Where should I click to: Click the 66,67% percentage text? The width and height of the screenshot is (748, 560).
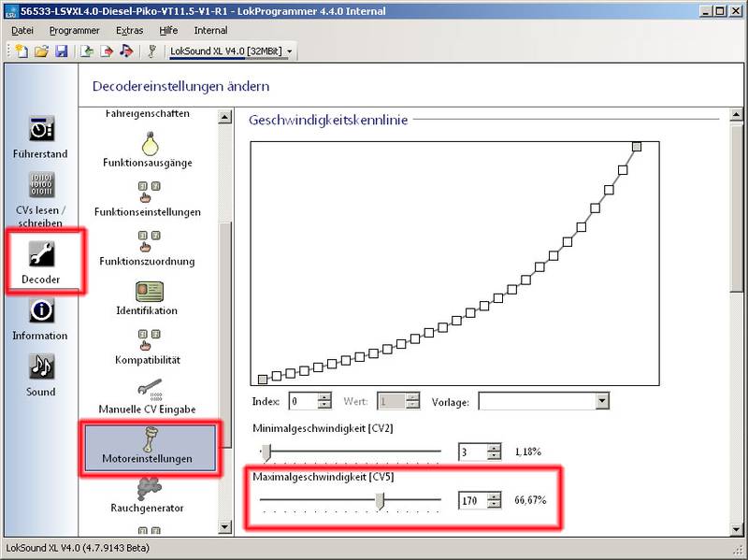click(530, 500)
